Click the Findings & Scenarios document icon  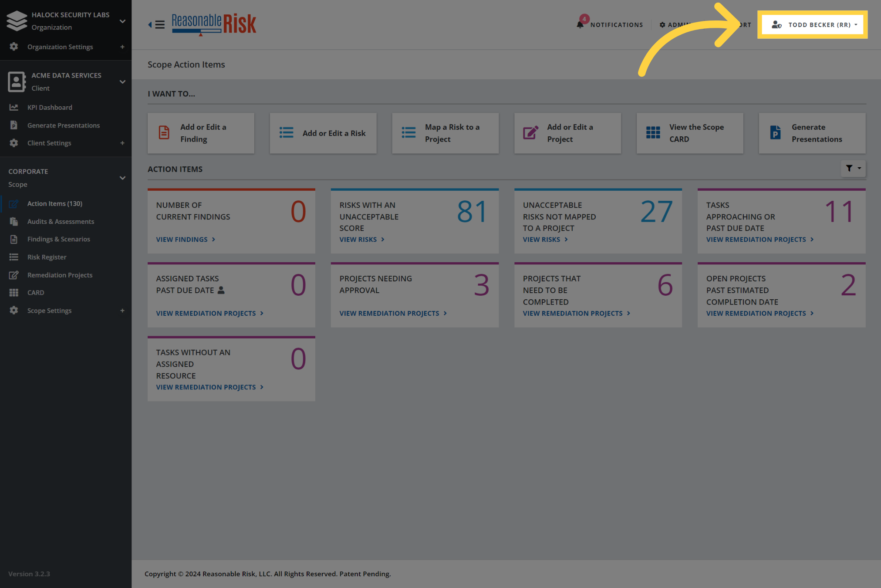14,239
